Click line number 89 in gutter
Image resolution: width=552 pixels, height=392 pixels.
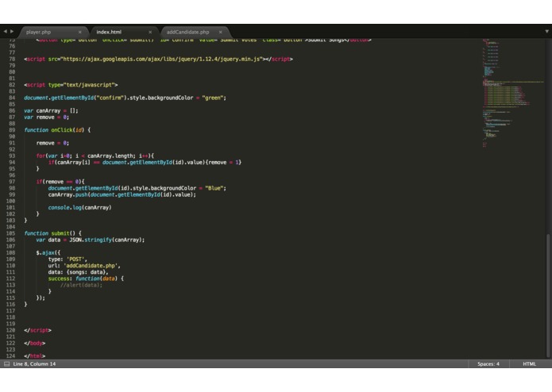coord(12,130)
